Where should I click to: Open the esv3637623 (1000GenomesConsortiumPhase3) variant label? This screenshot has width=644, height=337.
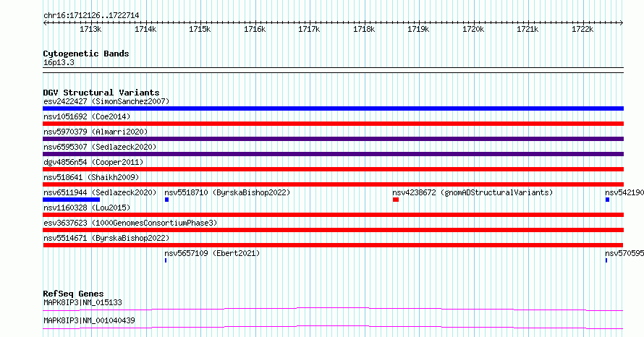[x=130, y=223]
